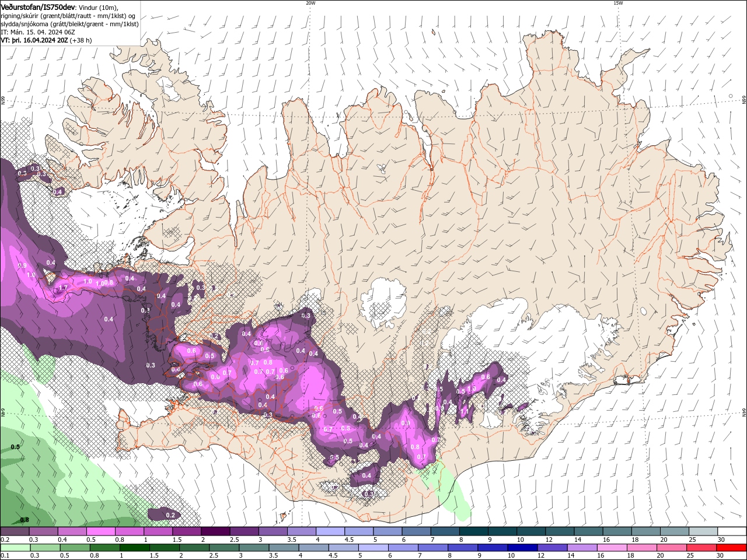Pick the 7 blue swatch in the lower rain legend row
Viewport: 747px width, 560px height.
[432, 548]
